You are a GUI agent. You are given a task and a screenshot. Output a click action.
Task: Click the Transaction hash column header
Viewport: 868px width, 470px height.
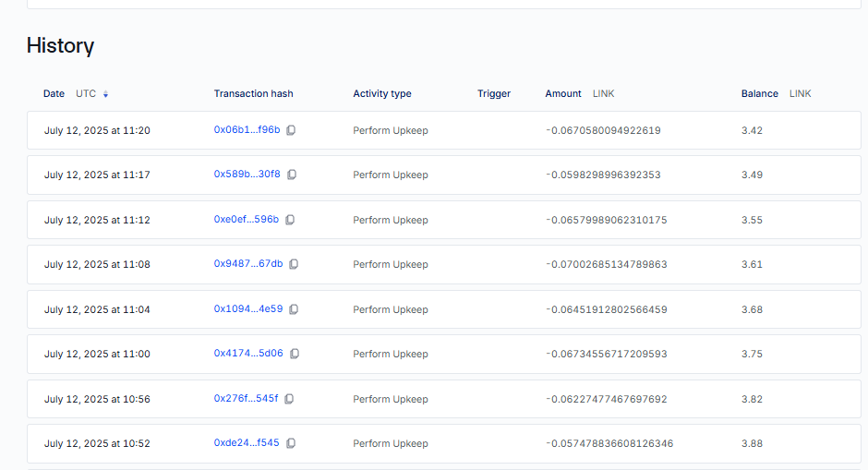254,93
